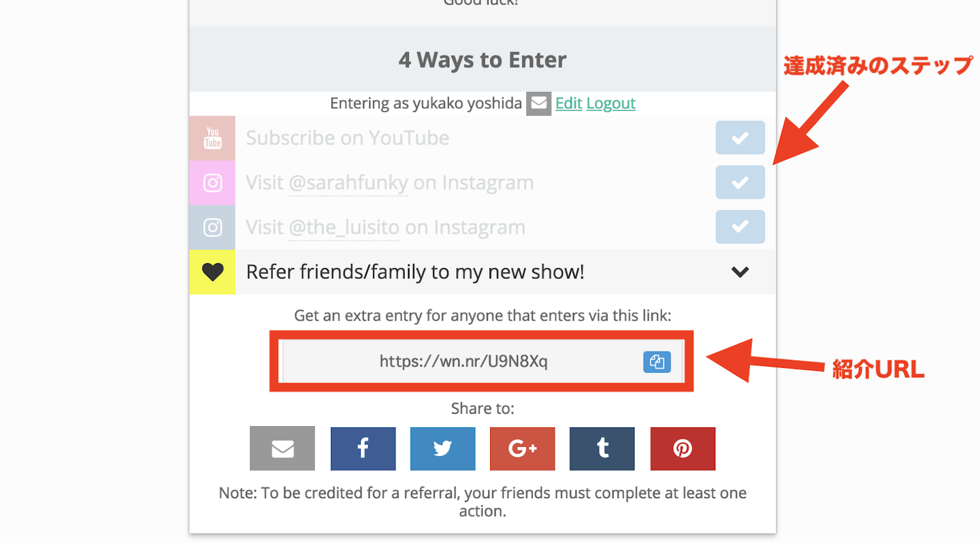Click the yellow heart icon
980x543 pixels.
pyautogui.click(x=212, y=272)
